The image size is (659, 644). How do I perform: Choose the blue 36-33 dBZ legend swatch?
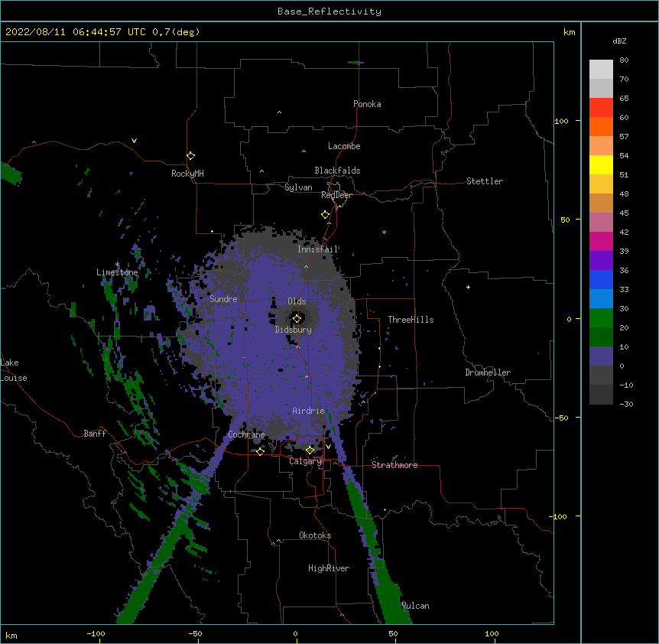(x=601, y=279)
